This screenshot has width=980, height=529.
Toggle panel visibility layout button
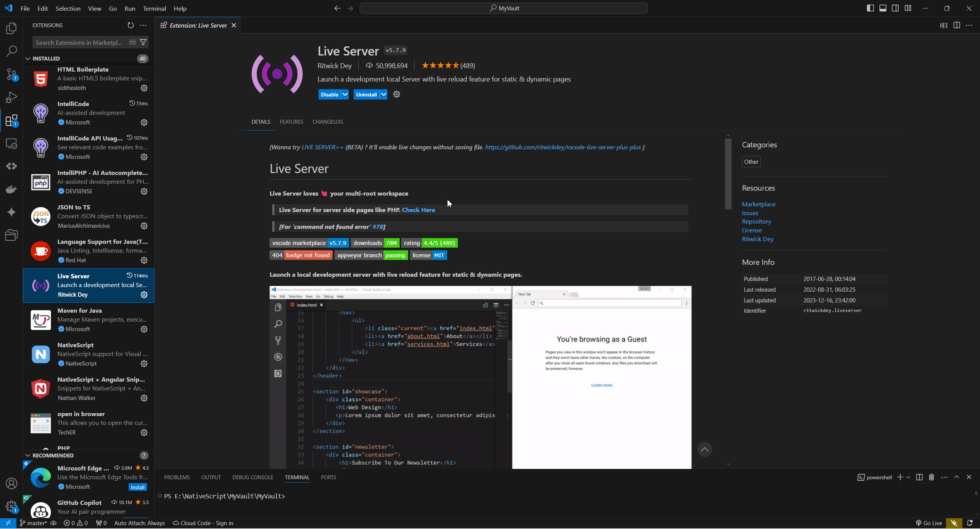coord(883,8)
